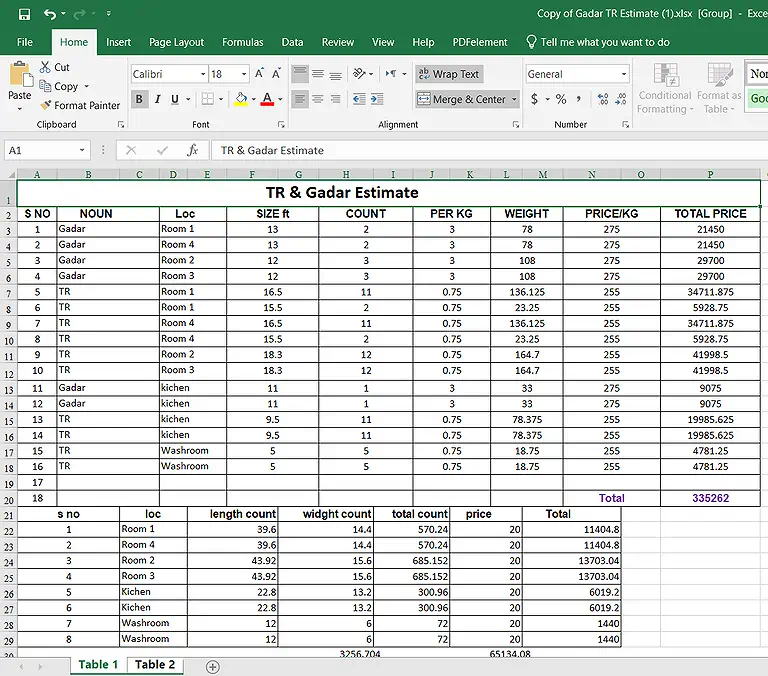The image size is (768, 676).
Task: Open the File tab
Action: tap(24, 42)
